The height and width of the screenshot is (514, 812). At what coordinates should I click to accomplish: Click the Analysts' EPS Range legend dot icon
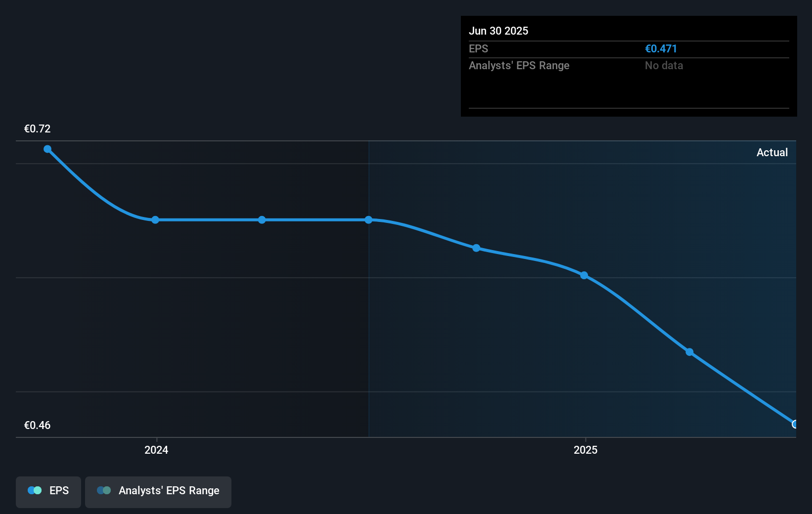click(x=104, y=490)
